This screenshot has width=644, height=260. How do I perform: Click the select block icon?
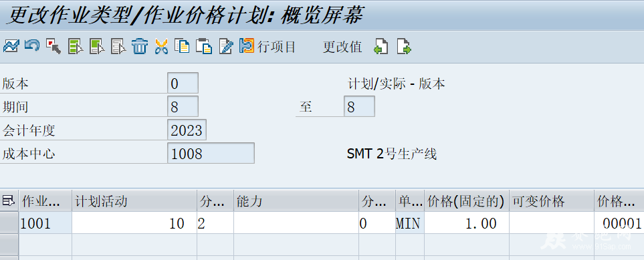point(98,46)
